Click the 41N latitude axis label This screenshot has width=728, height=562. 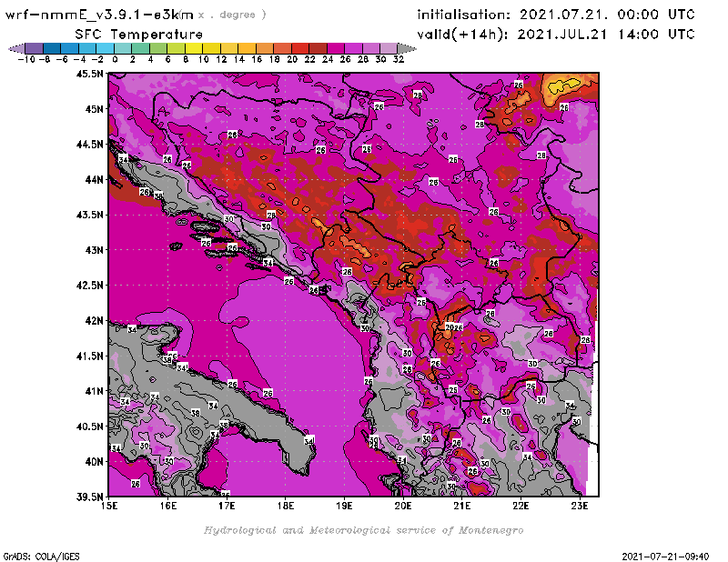pyautogui.click(x=95, y=391)
